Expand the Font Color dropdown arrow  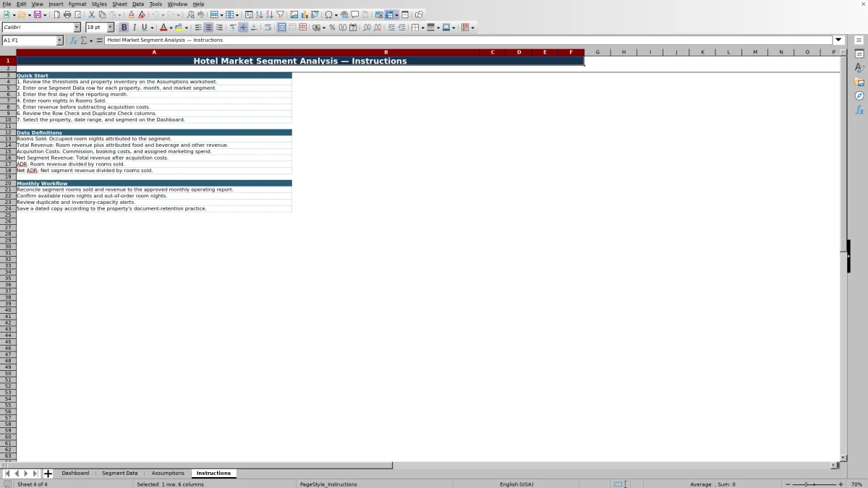(x=171, y=27)
